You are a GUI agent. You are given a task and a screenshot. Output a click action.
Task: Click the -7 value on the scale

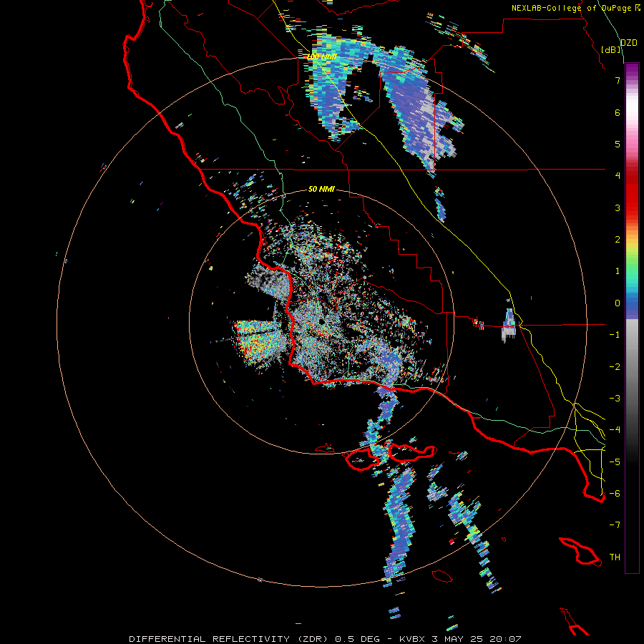(x=615, y=525)
